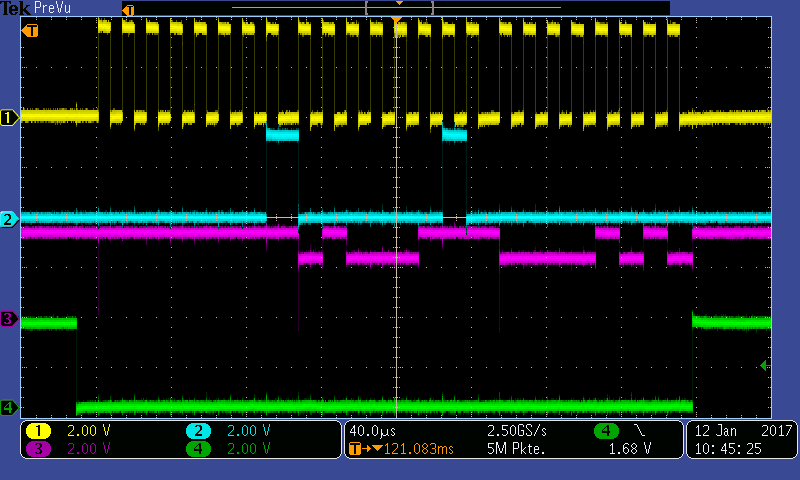Click the channel 4 green badge in readout

[x=198, y=449]
